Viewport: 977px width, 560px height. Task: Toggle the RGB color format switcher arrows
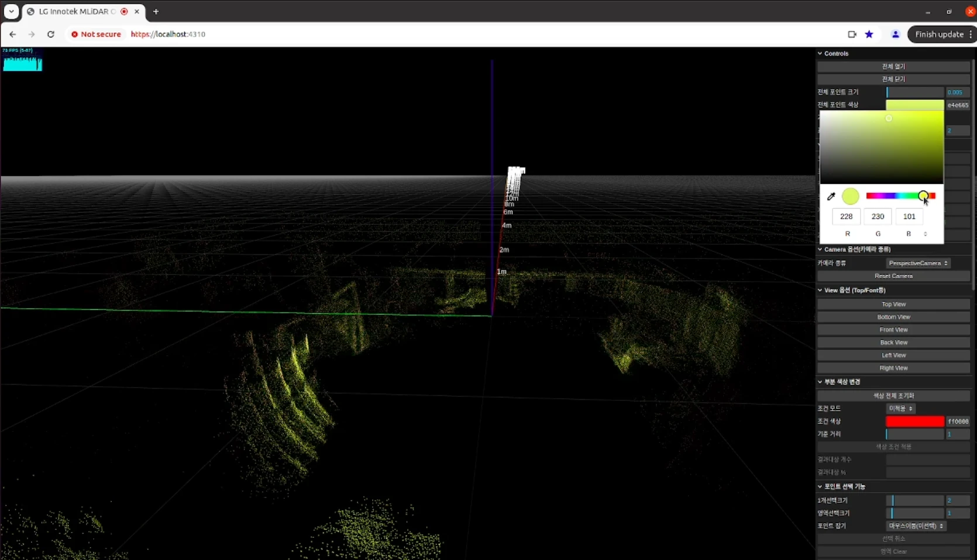tap(925, 234)
